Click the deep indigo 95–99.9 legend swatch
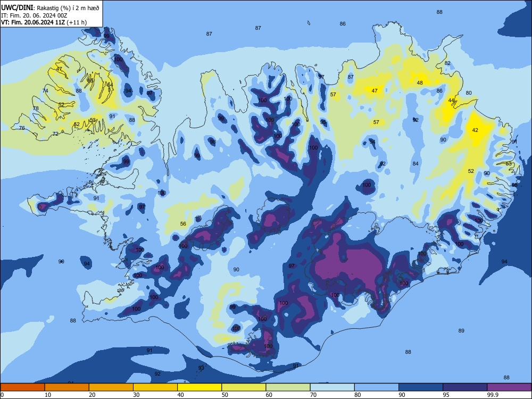 tap(465, 387)
